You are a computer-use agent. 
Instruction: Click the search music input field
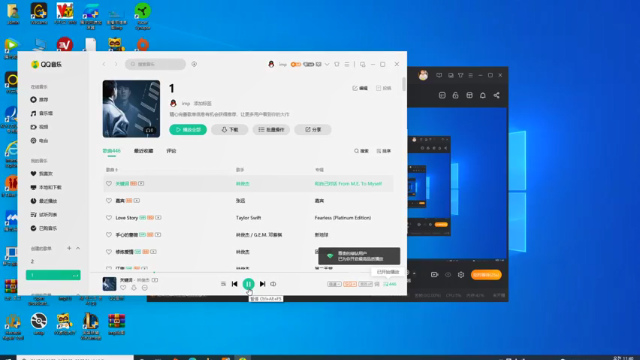coord(156,64)
